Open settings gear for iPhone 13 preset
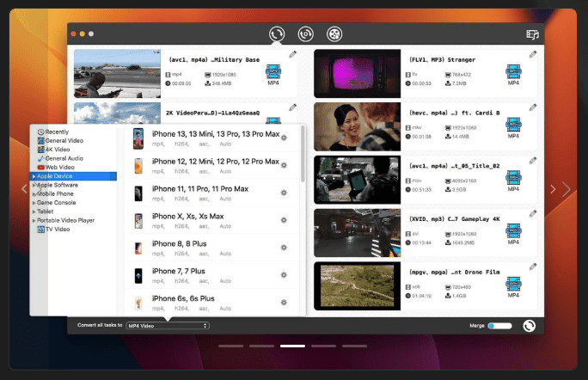 coord(284,138)
